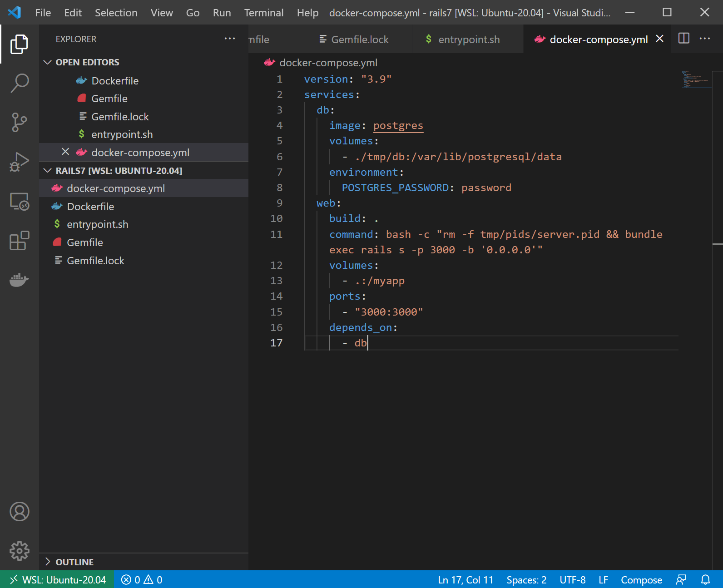The width and height of the screenshot is (723, 588).
Task: Change end of line via LF
Action: 603,580
